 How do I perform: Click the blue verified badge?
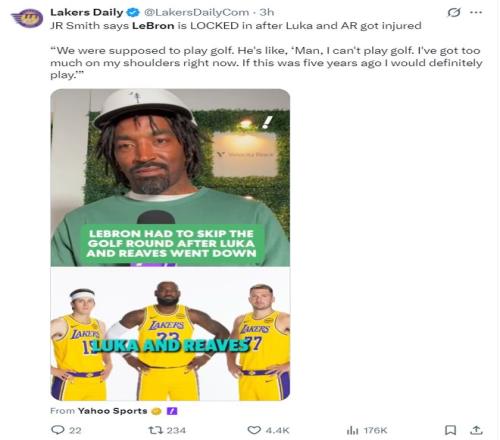(134, 12)
